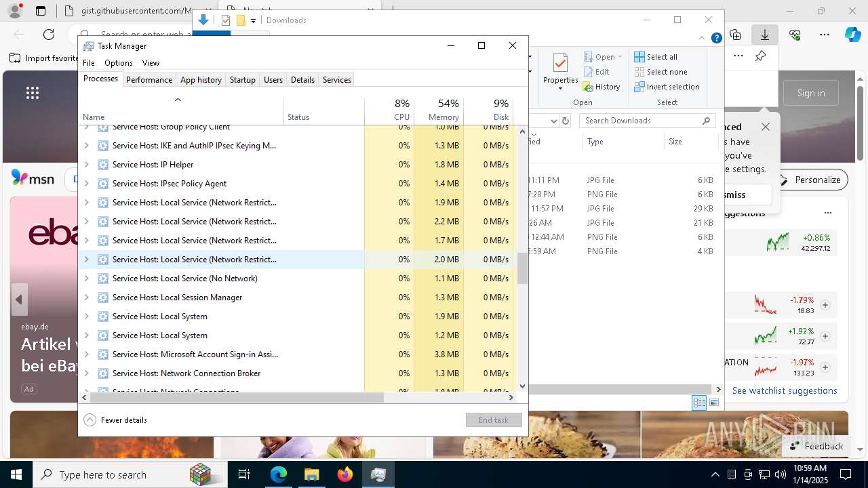868x488 pixels.
Task: Open the File menu in Task Manager
Action: [x=89, y=63]
